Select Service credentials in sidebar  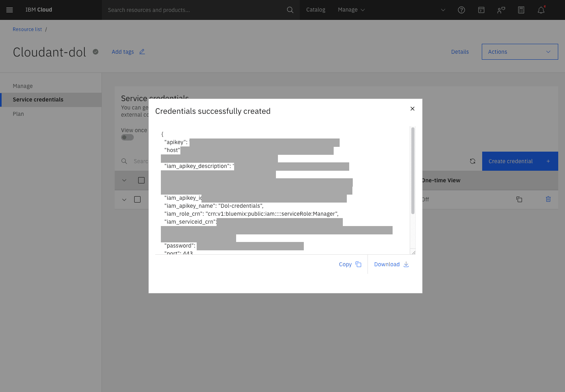click(51, 99)
